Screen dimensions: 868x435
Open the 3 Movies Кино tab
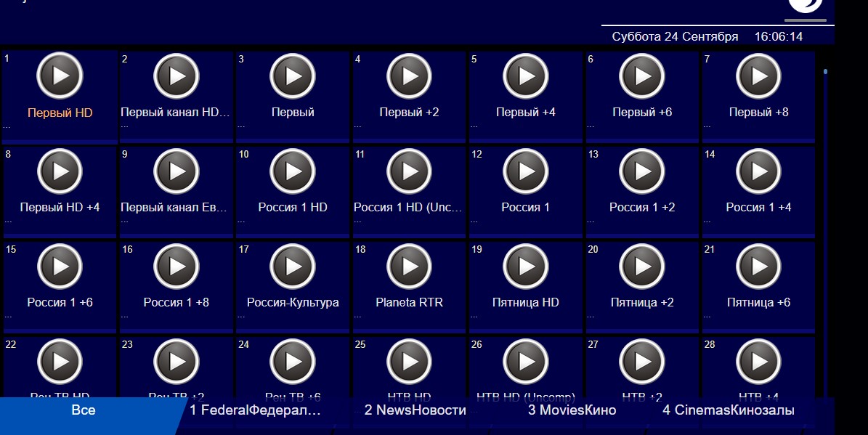(x=572, y=410)
